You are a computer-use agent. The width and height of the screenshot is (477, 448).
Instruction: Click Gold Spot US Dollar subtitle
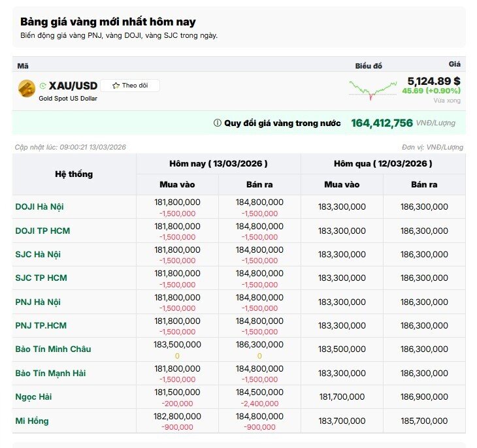coord(68,99)
